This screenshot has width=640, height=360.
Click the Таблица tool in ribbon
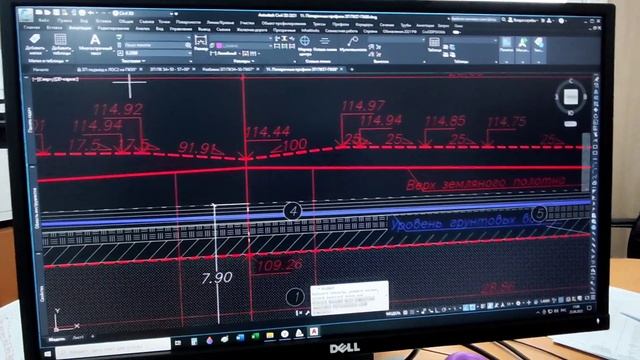pos(434,44)
